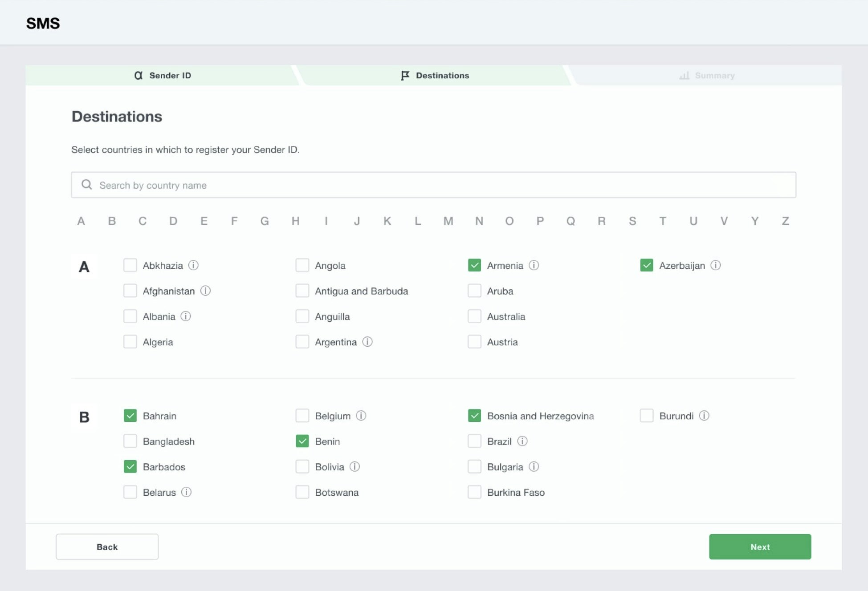Tick the Botswana checkbox

[x=302, y=492]
